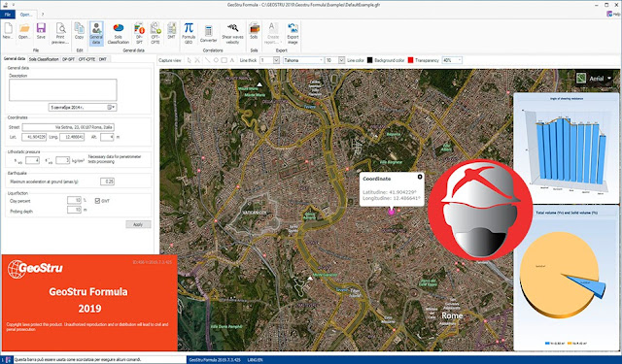Click the Probing depth field
Screen dimensions: 622x364
pyautogui.click(x=74, y=210)
